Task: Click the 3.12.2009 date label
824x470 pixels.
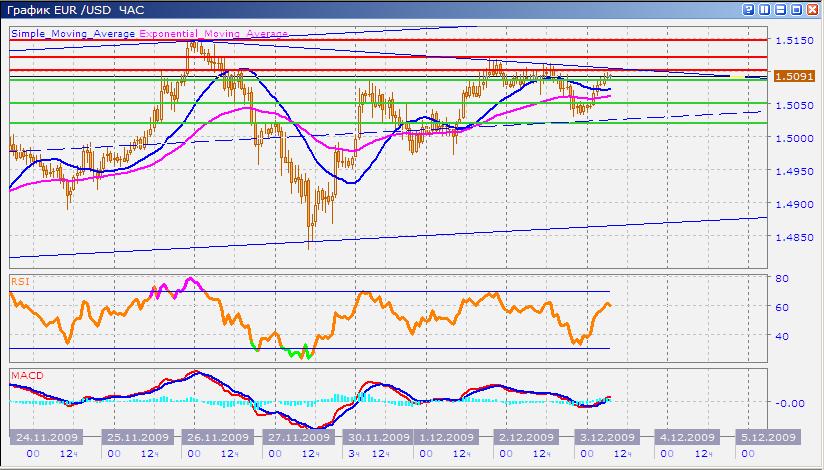Action: (x=606, y=438)
